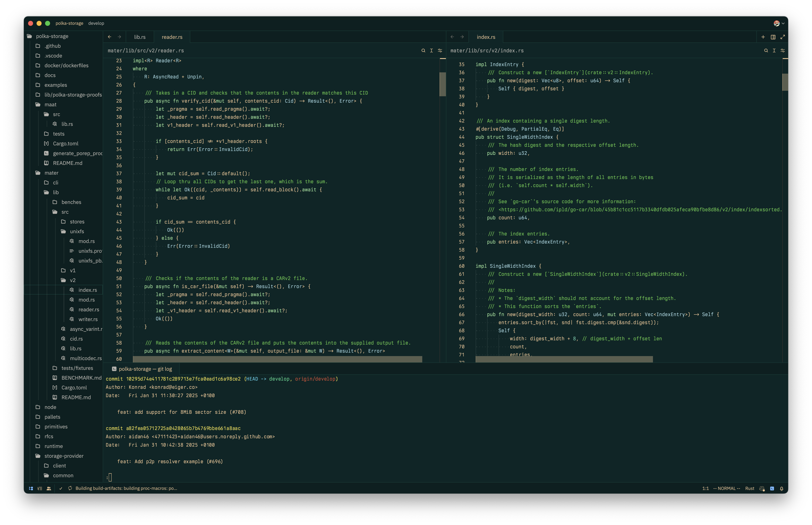Open the develop branch switcher
The height and width of the screenshot is (525, 812).
[96, 23]
